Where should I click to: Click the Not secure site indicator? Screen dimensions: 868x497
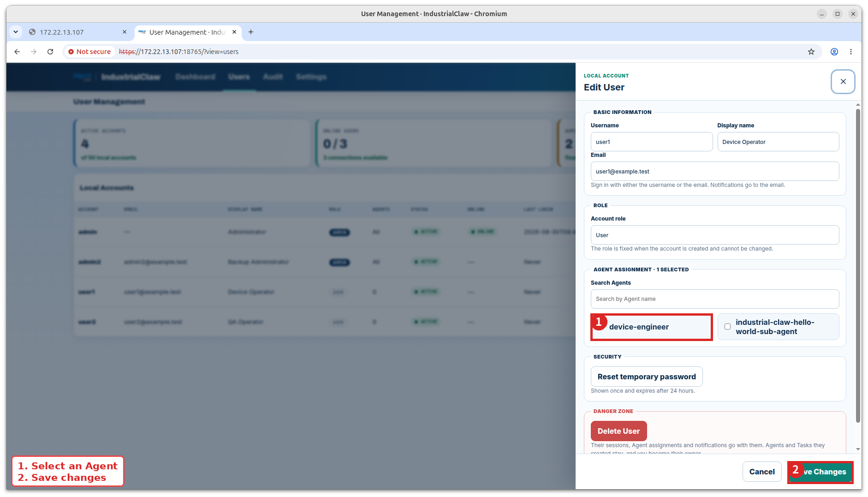tap(89, 52)
